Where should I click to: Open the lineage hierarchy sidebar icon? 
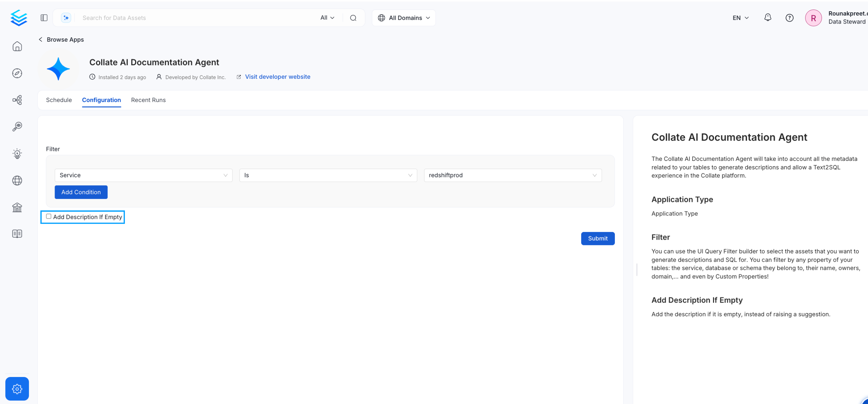[x=17, y=100]
